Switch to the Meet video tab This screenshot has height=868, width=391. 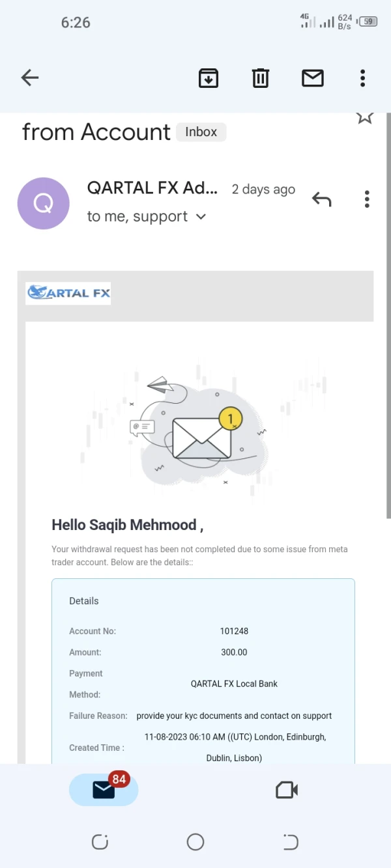tap(287, 790)
